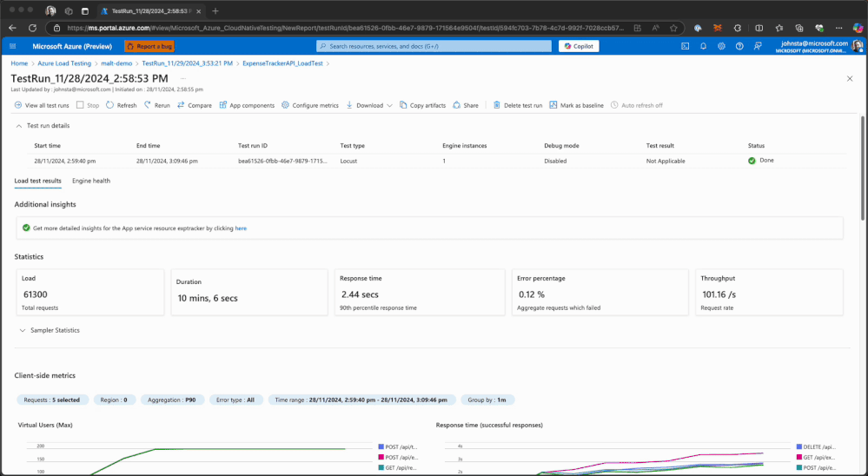Viewport: 868px width, 476px height.
Task: Click the 101.16 /s throughput value
Action: (719, 294)
